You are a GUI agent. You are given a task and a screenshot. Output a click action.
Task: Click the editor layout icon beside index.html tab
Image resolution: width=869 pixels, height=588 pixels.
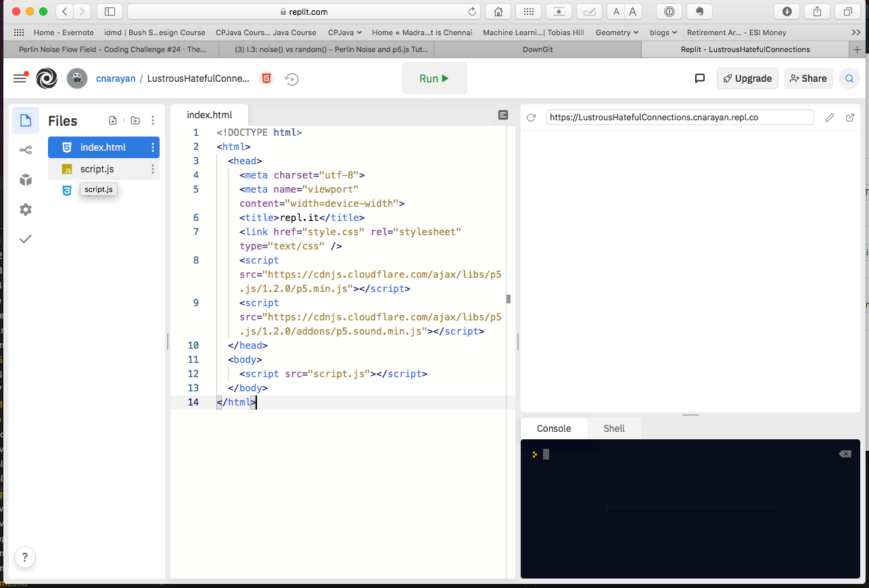(x=503, y=116)
